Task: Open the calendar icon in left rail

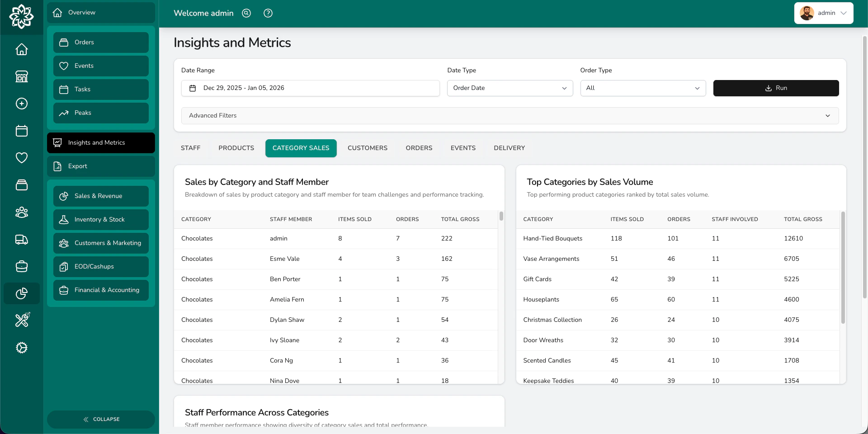Action: tap(22, 131)
